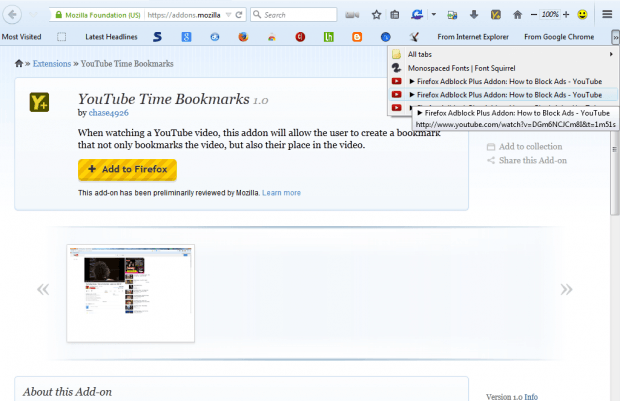The image size is (620, 401).
Task: Click Add to collection
Action: point(524,147)
